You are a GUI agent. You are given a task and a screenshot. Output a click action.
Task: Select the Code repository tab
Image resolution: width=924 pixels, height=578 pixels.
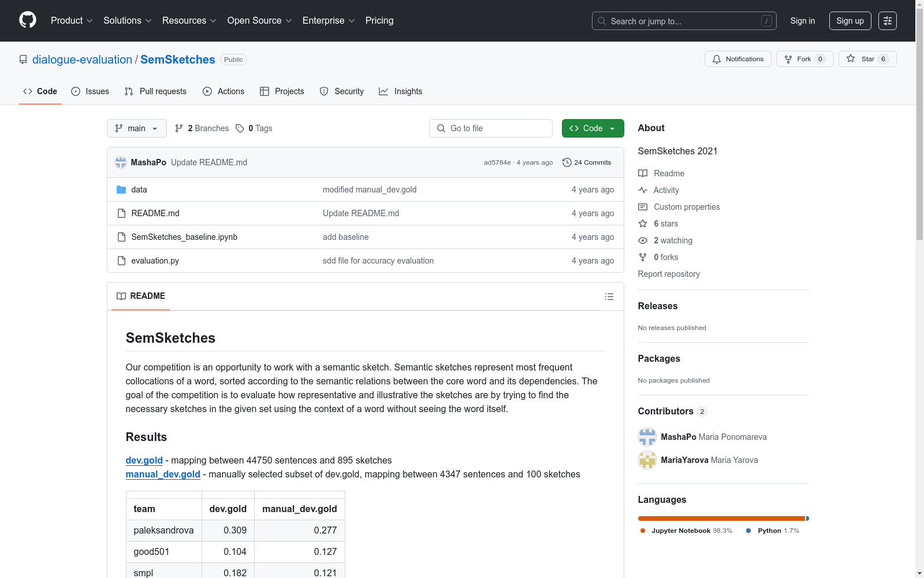[x=40, y=91]
